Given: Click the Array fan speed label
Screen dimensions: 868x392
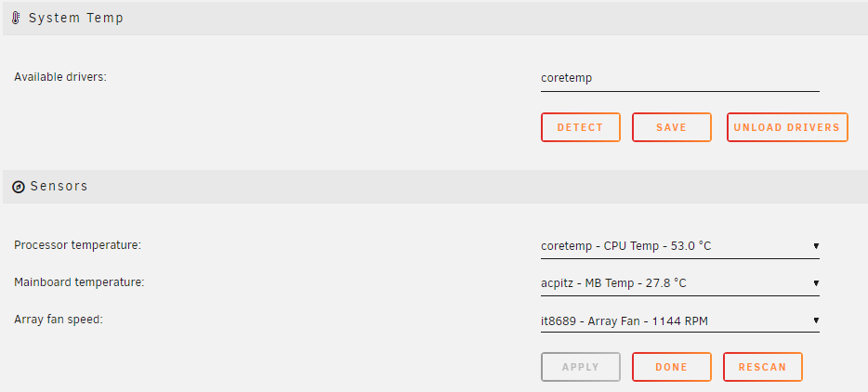Looking at the screenshot, I should pos(59,320).
